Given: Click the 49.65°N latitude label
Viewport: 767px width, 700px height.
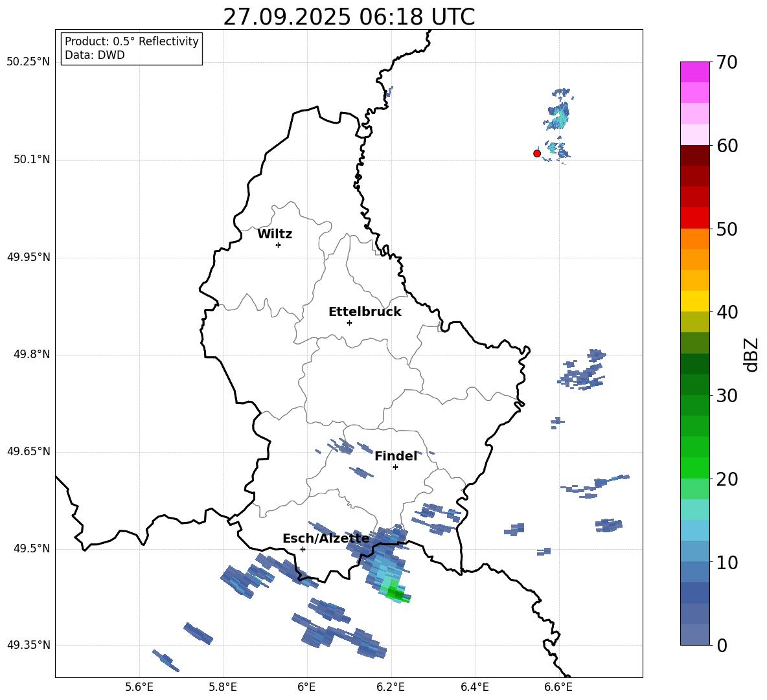Looking at the screenshot, I should [x=28, y=451].
